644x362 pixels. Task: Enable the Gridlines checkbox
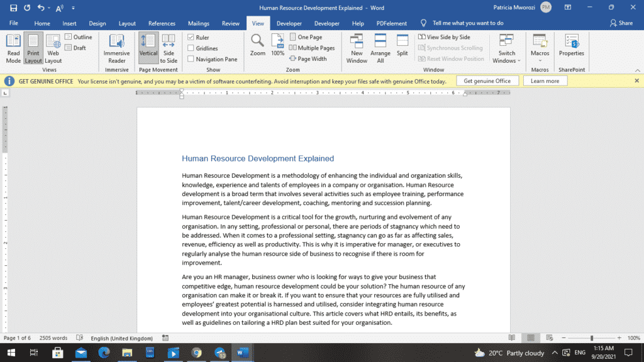pyautogui.click(x=191, y=48)
